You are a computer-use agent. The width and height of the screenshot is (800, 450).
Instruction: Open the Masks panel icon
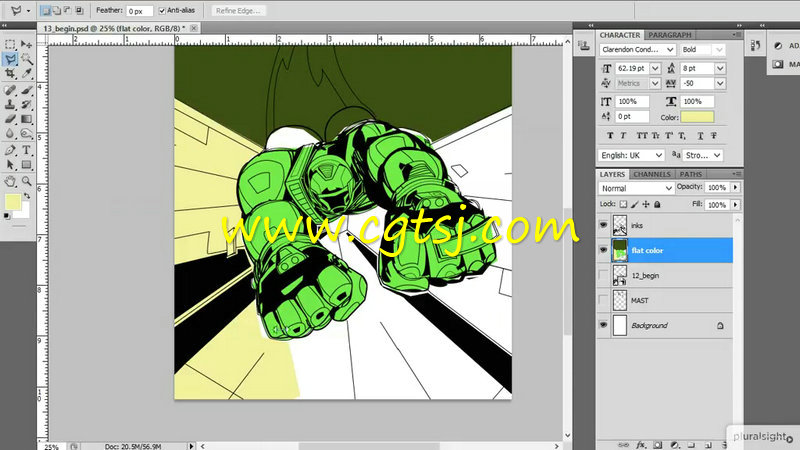point(778,64)
